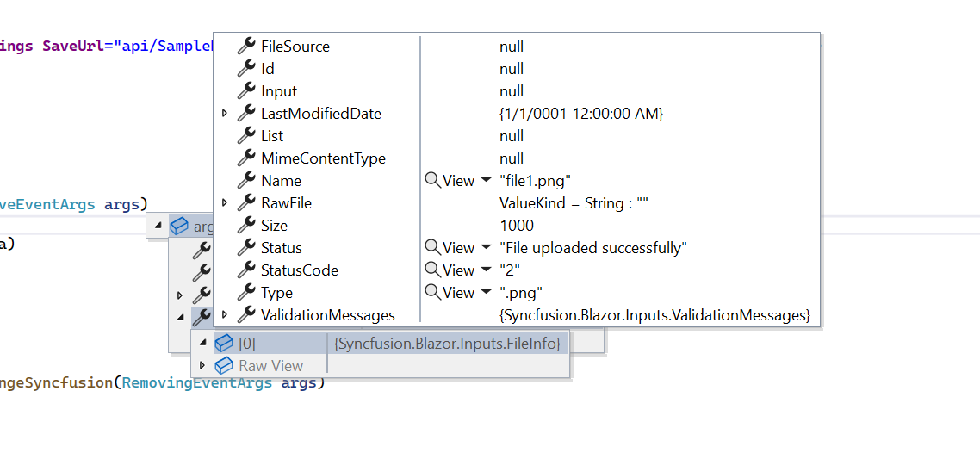Image resolution: width=980 pixels, height=453 pixels.
Task: Open the visualizer dropdown arrow for Name
Action: (x=487, y=182)
